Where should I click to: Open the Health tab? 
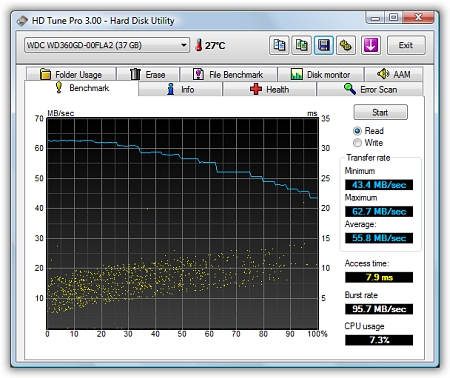point(269,89)
